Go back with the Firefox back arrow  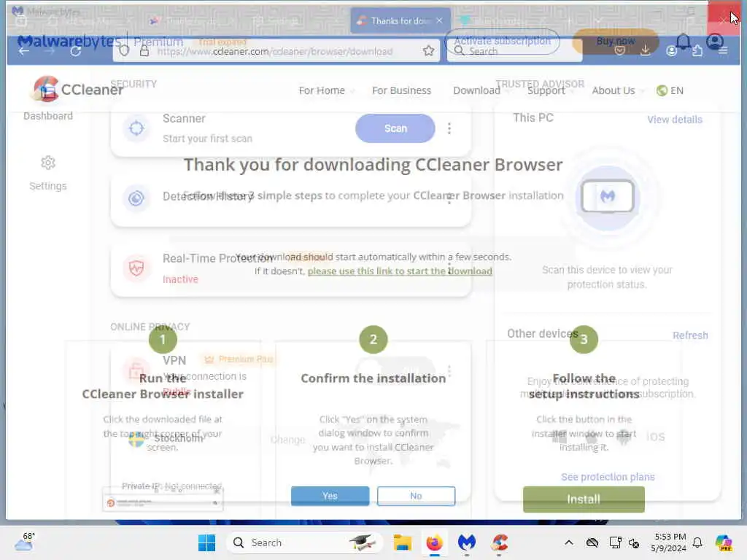pos(24,51)
